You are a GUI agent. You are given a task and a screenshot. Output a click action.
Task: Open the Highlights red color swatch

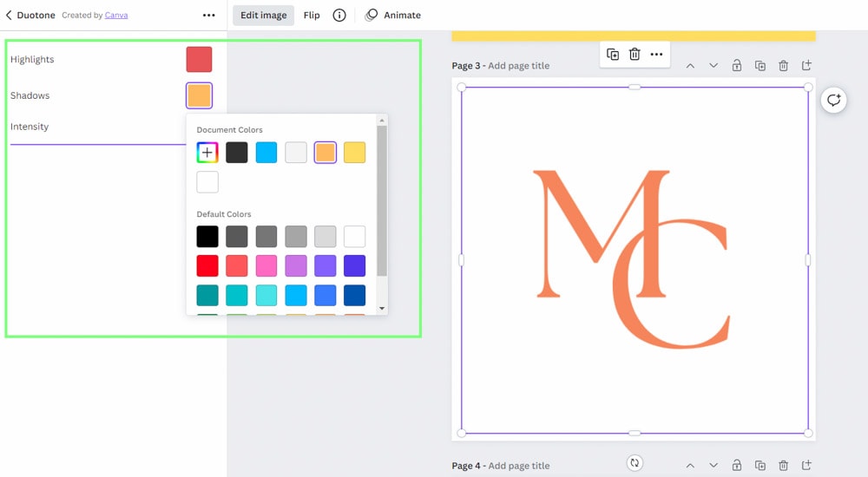pos(200,60)
